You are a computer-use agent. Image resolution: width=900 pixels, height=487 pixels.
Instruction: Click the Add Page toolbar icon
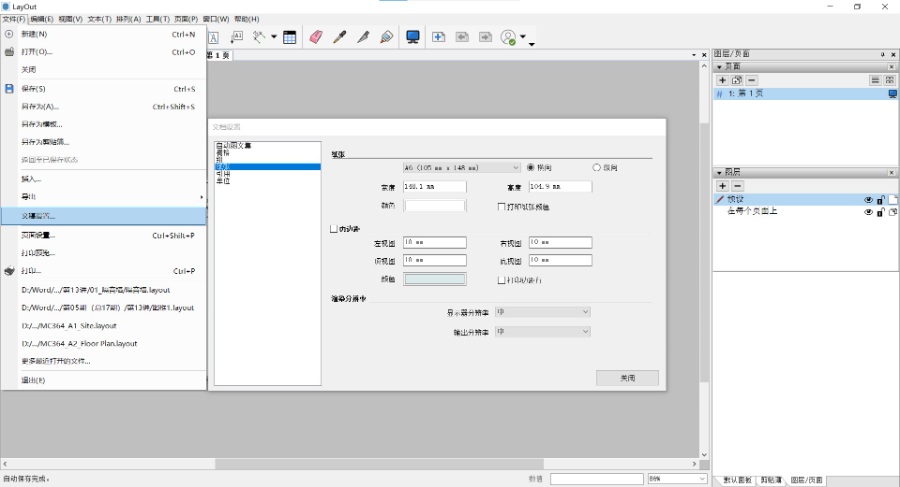(439, 37)
